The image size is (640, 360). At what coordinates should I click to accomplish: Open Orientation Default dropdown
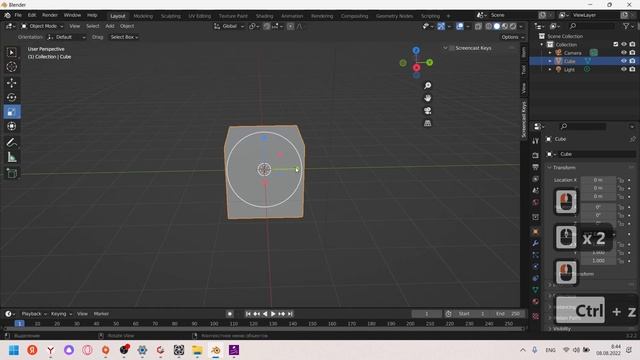tap(66, 37)
